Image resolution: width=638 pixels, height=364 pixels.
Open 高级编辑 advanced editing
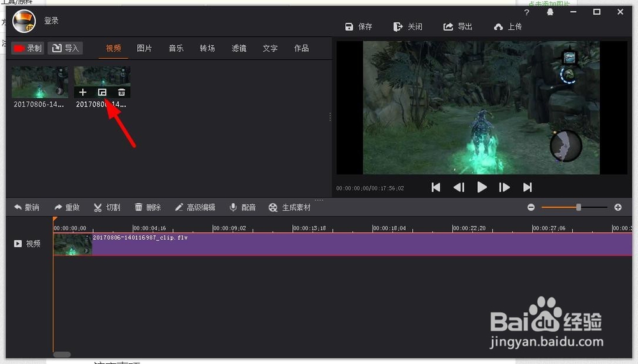(195, 207)
